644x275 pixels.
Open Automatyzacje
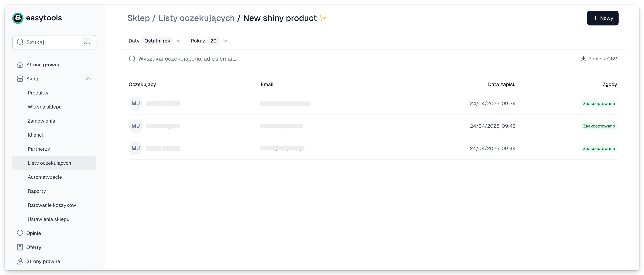point(54,177)
